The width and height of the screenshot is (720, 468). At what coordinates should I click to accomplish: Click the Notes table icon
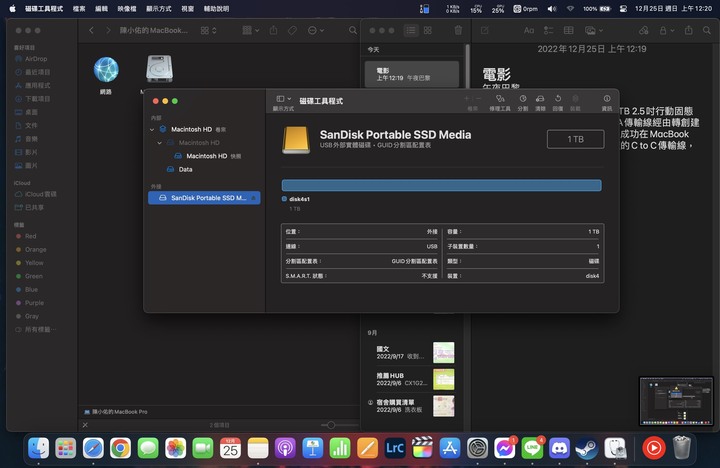coord(568,30)
